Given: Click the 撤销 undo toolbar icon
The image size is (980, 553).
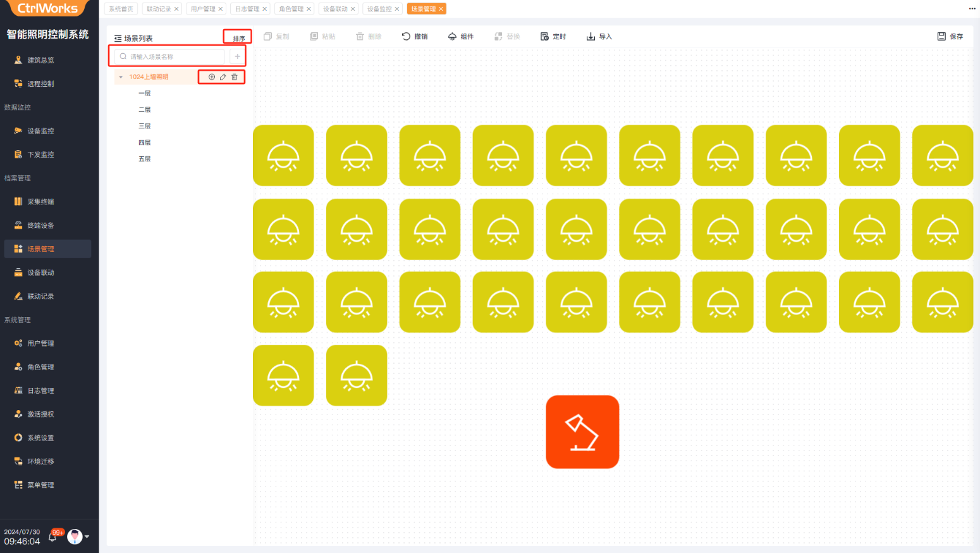Looking at the screenshot, I should pyautogui.click(x=406, y=37).
